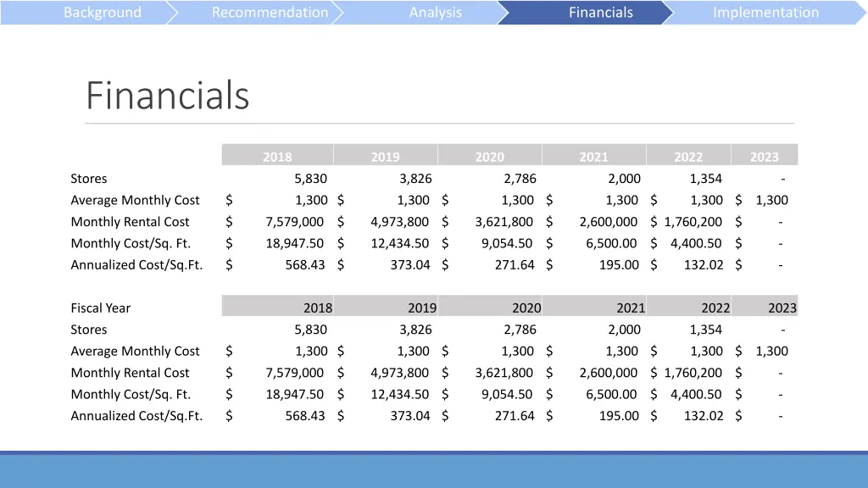Select 2021 in the Fiscal Year header row

click(631, 308)
